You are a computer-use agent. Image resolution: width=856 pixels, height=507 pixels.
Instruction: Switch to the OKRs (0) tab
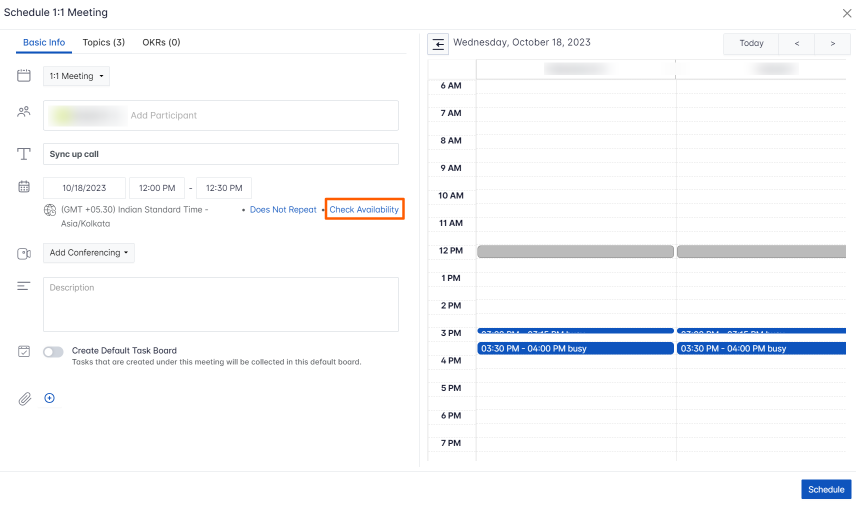pos(161,43)
